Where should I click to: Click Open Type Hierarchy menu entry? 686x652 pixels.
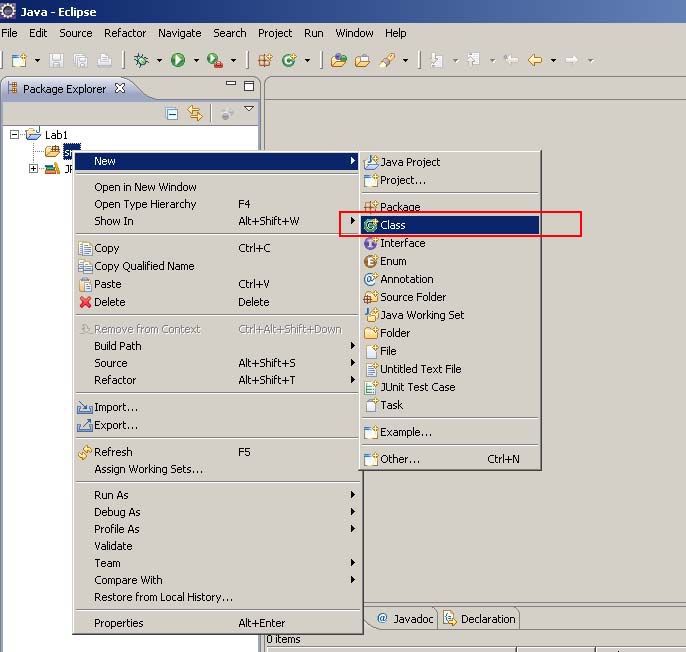[x=217, y=204]
